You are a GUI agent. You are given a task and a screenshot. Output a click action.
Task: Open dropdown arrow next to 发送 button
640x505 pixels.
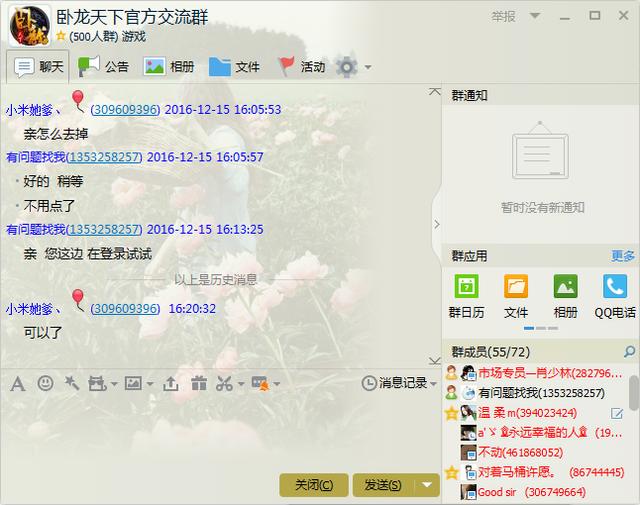pos(428,485)
